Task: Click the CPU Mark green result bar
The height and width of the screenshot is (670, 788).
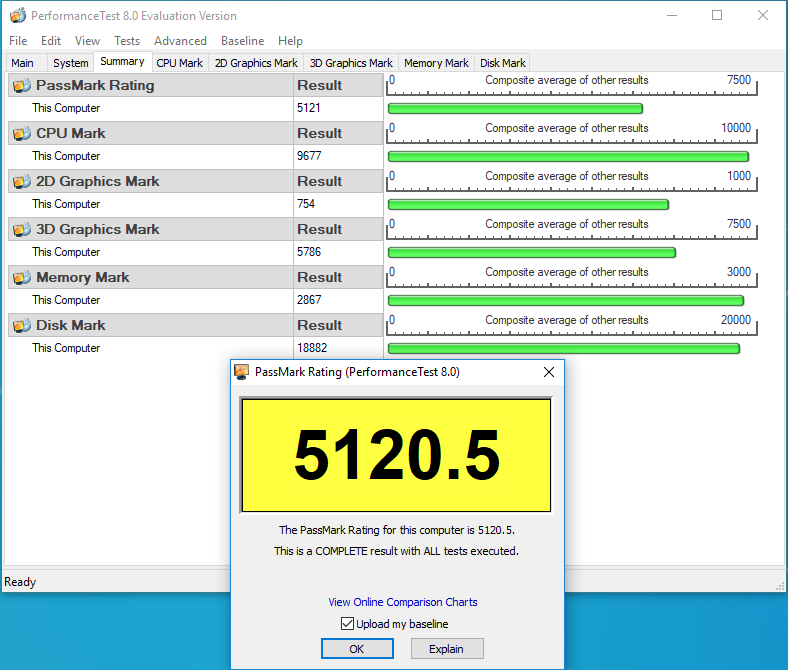Action: pos(568,157)
